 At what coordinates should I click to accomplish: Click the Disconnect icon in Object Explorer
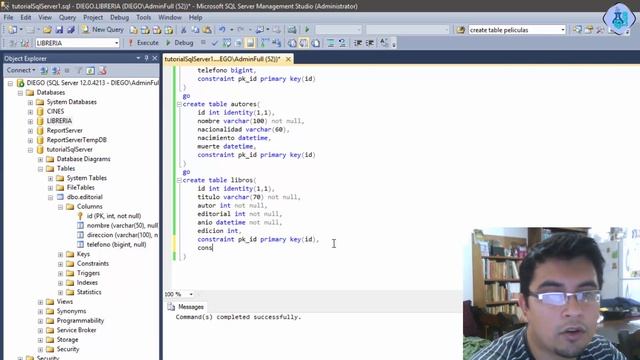coord(56,71)
